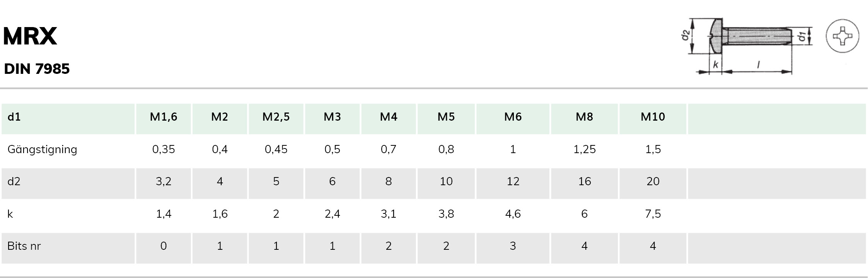Screen dimensions: 868x278
Task: Click the Bits nr value 3 cell
Action: pos(513,246)
